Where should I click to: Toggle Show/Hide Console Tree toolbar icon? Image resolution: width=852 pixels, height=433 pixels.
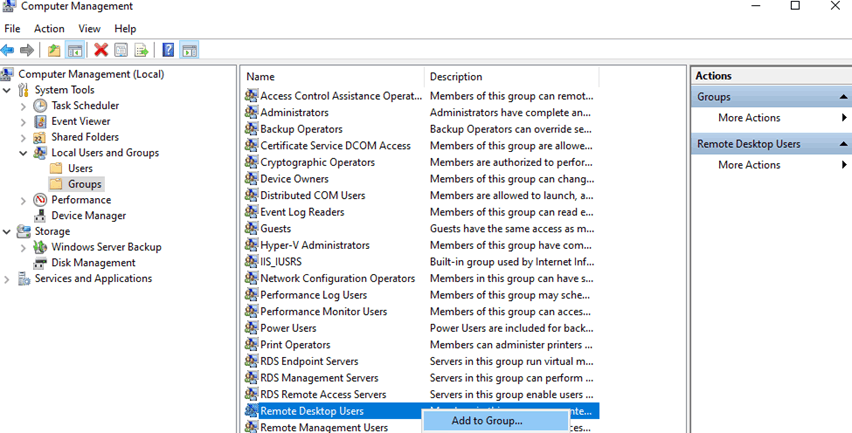click(74, 51)
